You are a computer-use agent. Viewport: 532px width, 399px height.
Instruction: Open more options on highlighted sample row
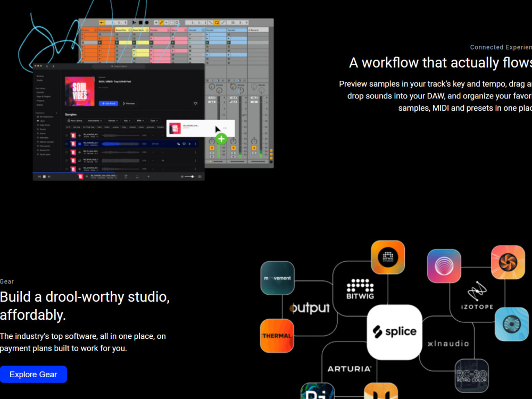coord(195,144)
